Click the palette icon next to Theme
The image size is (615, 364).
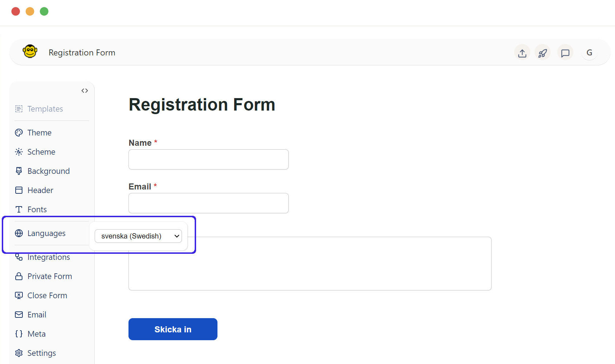tap(19, 133)
